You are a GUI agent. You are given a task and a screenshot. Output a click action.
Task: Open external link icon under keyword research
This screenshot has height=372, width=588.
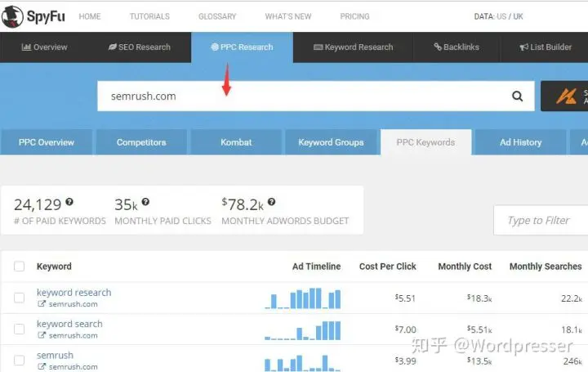pos(42,304)
